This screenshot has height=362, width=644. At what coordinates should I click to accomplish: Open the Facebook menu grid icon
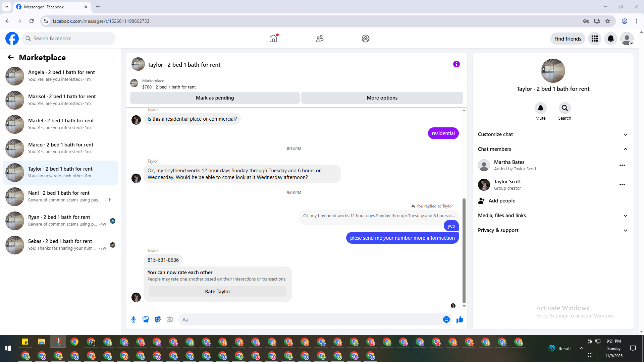[x=595, y=39]
